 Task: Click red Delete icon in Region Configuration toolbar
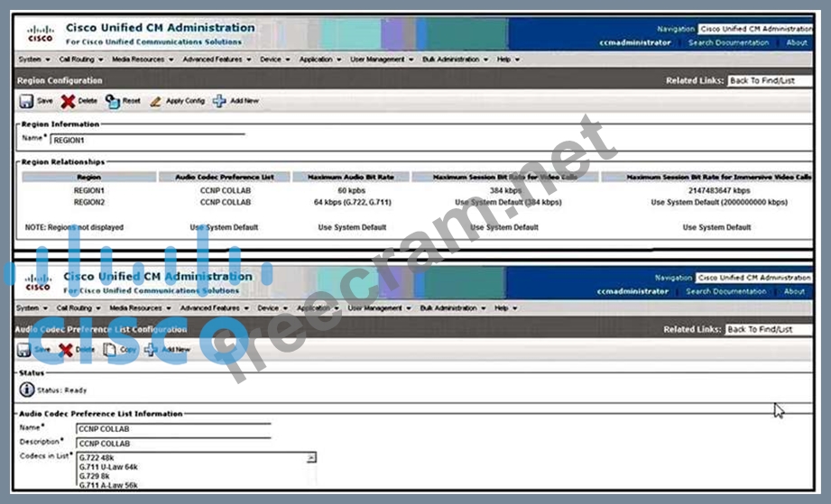coord(68,101)
